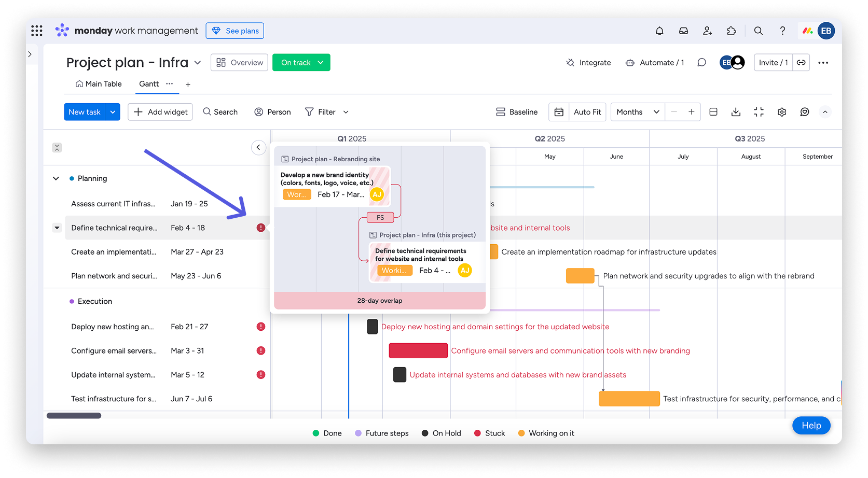Image resolution: width=868 pixels, height=478 pixels.
Task: Open the apps puzzle-piece icon
Action: pyautogui.click(x=732, y=31)
